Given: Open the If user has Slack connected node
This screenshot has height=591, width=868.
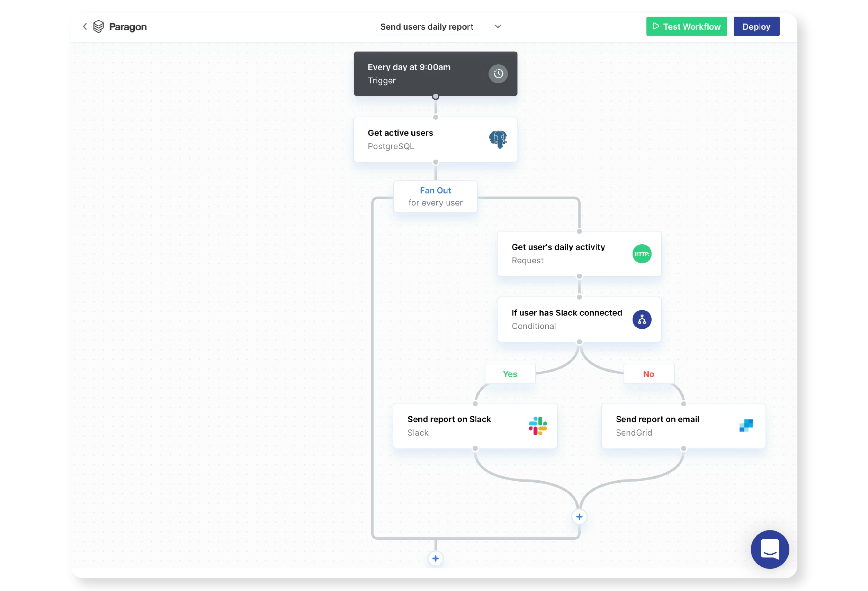Looking at the screenshot, I should (566, 319).
